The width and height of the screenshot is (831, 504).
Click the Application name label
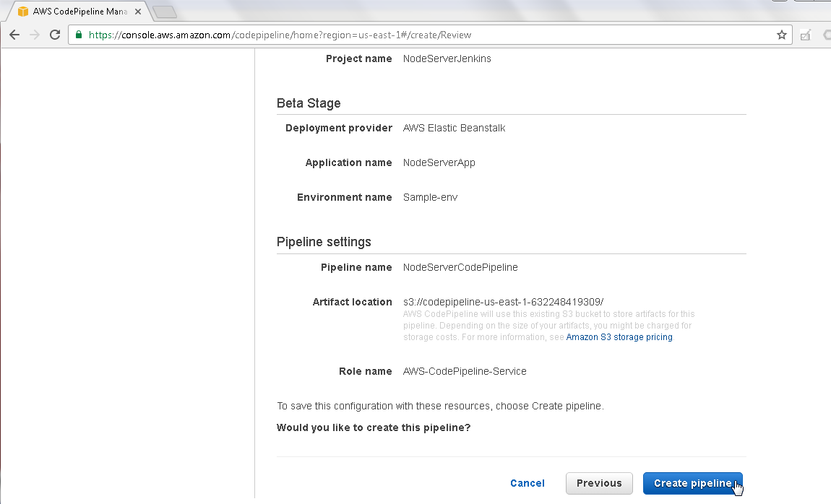[x=348, y=162]
